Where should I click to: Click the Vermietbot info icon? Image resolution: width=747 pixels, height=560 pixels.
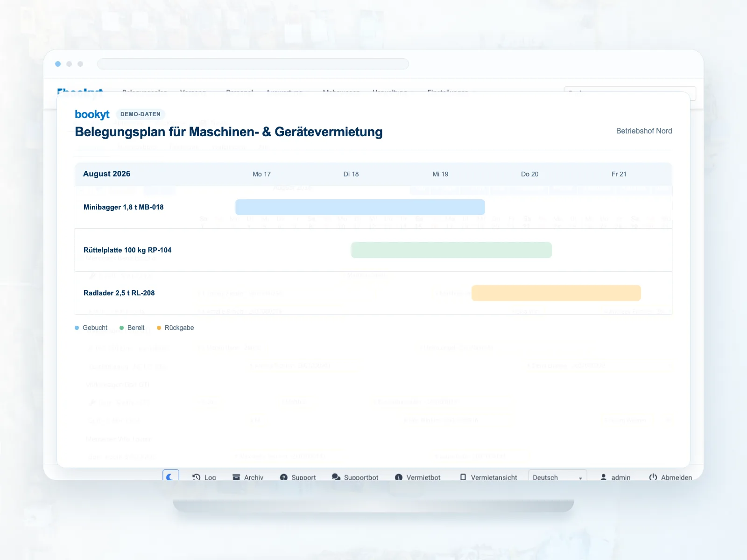tap(399, 477)
